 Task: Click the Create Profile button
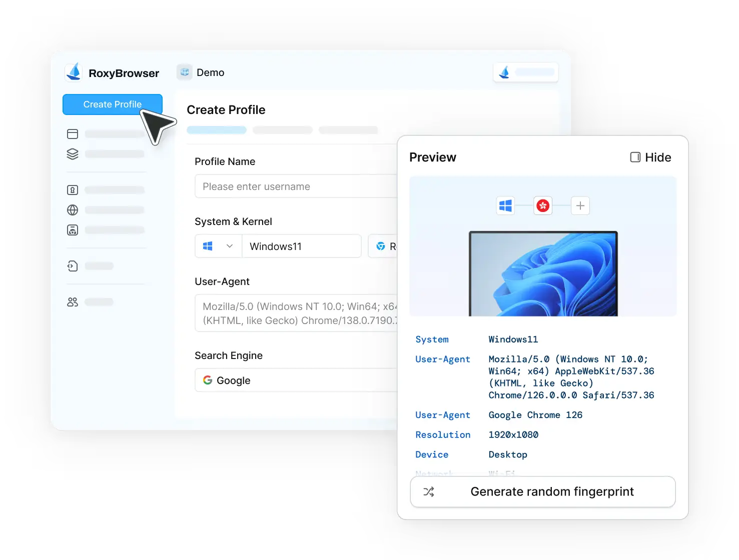pos(112,104)
